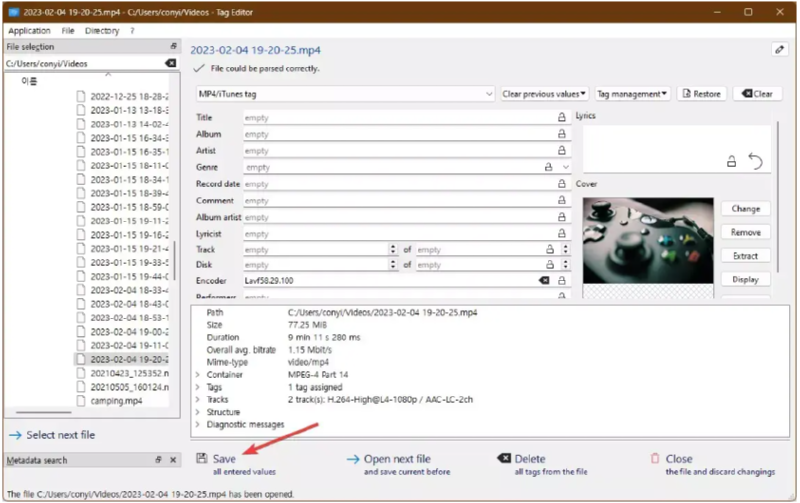
Task: Close the Metadata search panel
Action: point(171,460)
